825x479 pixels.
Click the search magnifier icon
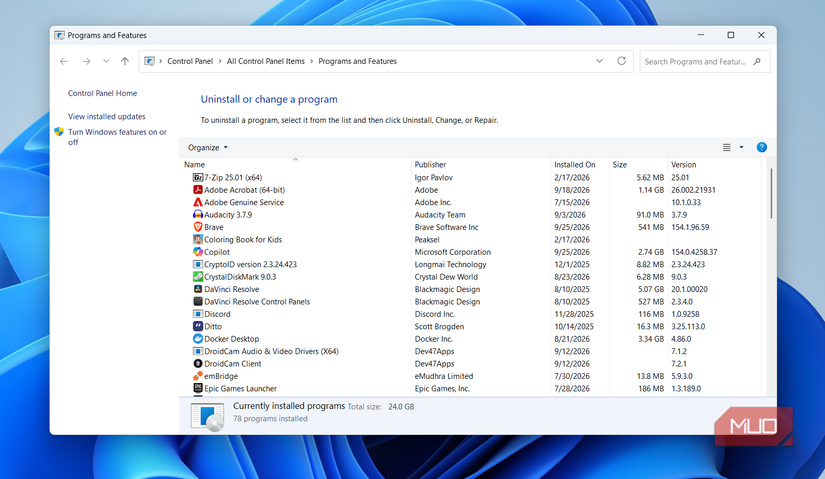tap(757, 62)
